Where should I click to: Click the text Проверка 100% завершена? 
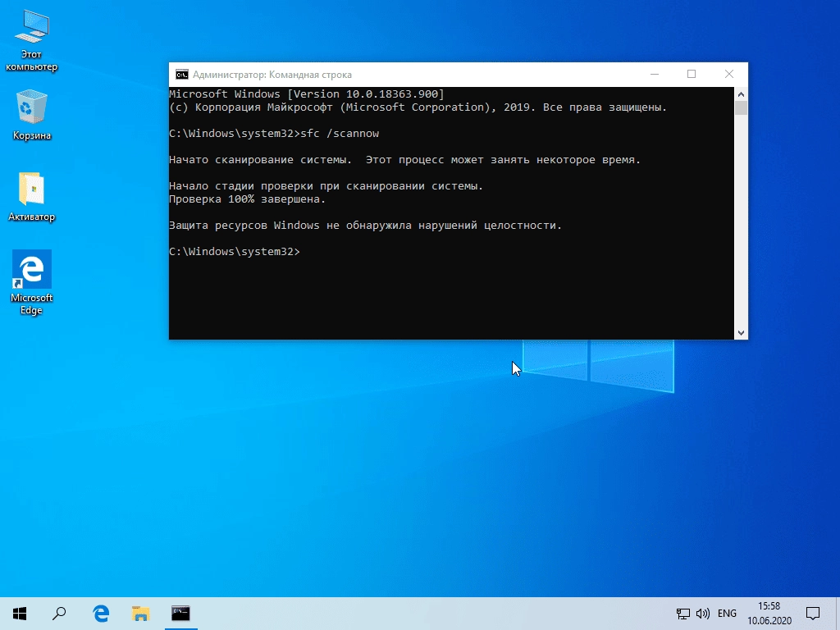tap(247, 199)
